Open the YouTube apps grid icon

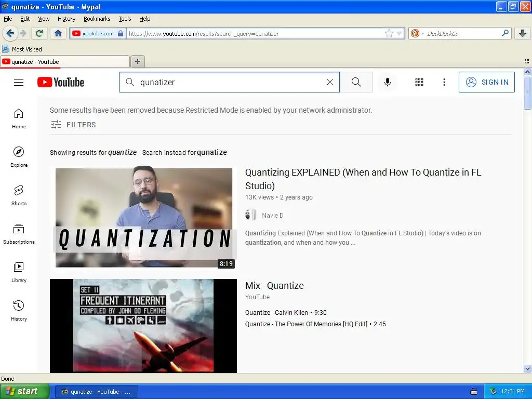[x=419, y=82]
